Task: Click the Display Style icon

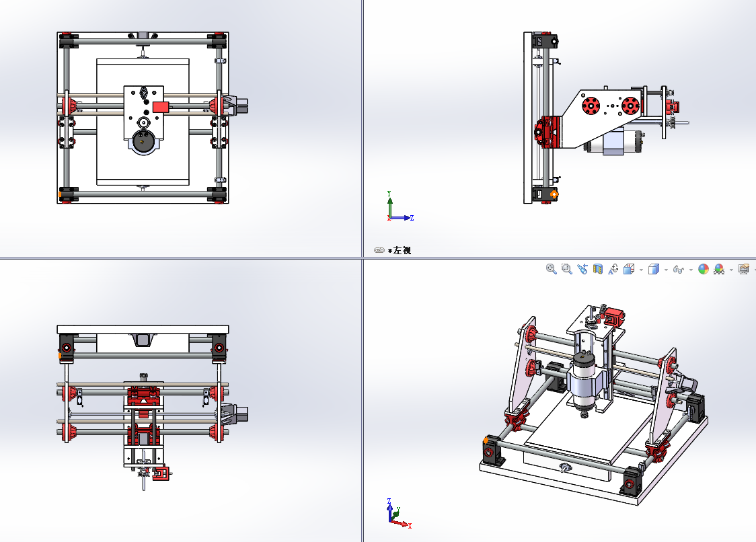Action: pyautogui.click(x=652, y=268)
